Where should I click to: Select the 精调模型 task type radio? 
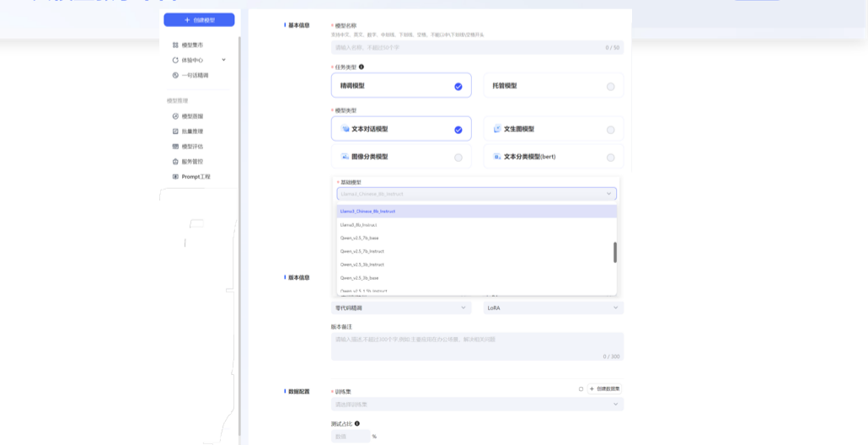[x=458, y=86]
